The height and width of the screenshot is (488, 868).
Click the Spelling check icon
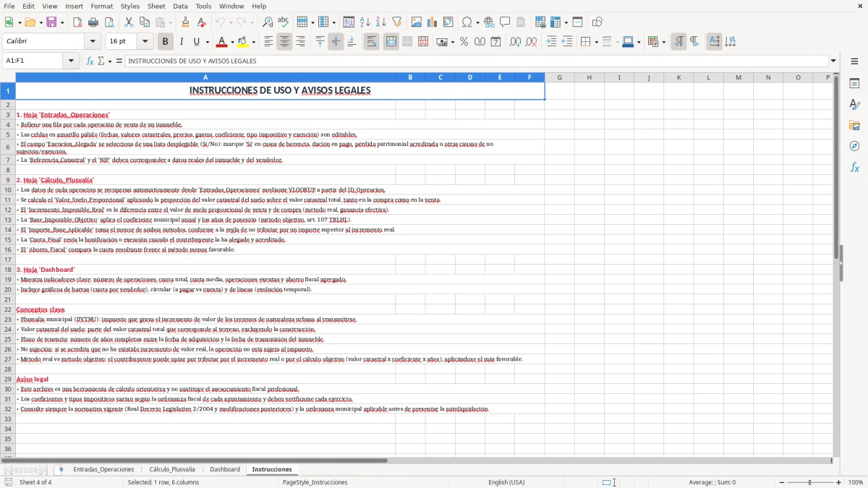pos(284,22)
